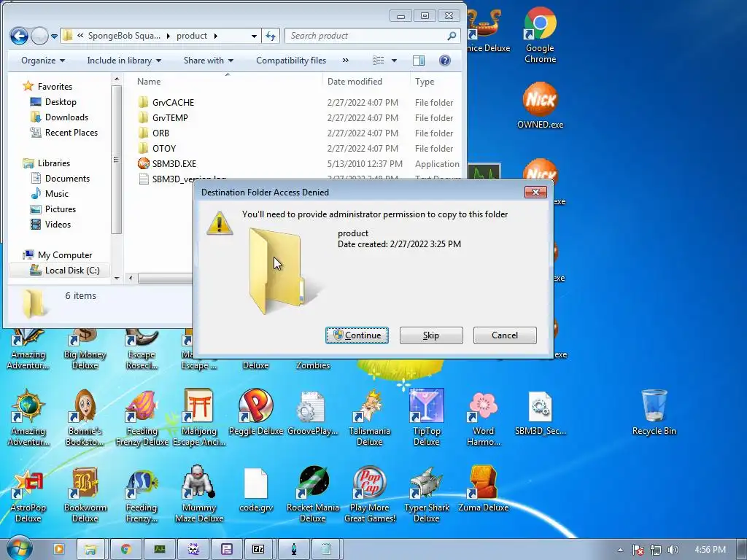This screenshot has height=560, width=747.
Task: Close the Destination Folder Access Denied dialog
Action: 535,192
